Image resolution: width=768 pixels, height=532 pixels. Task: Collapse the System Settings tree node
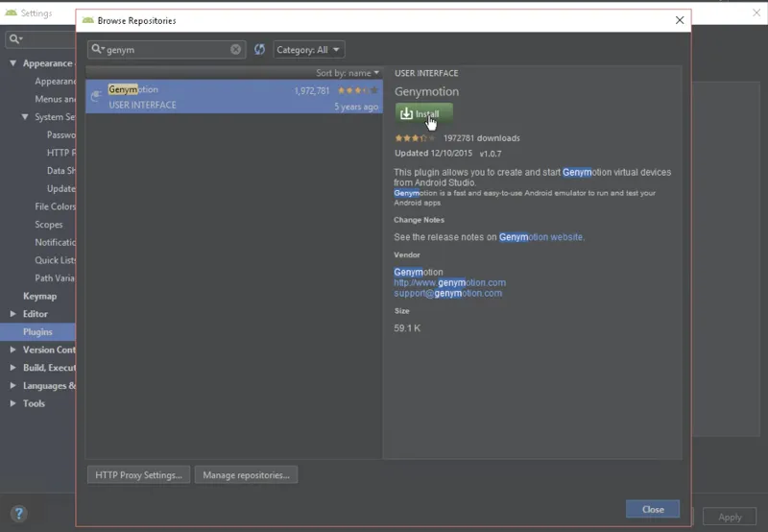tap(25, 116)
